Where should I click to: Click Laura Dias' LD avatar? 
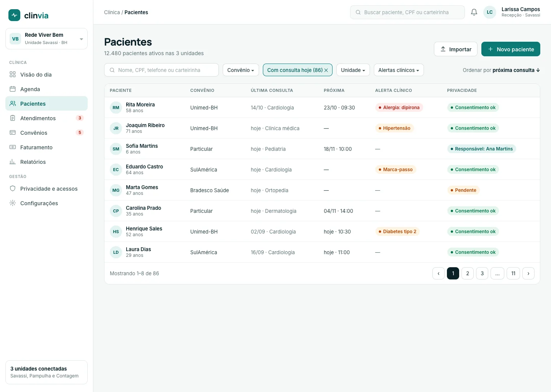pos(116,252)
